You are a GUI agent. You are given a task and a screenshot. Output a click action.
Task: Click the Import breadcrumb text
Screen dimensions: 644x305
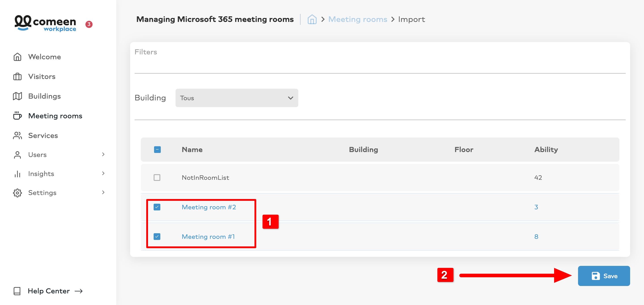point(411,19)
